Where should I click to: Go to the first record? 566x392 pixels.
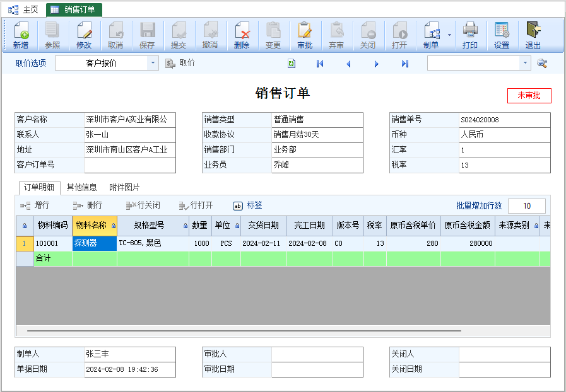pos(320,64)
